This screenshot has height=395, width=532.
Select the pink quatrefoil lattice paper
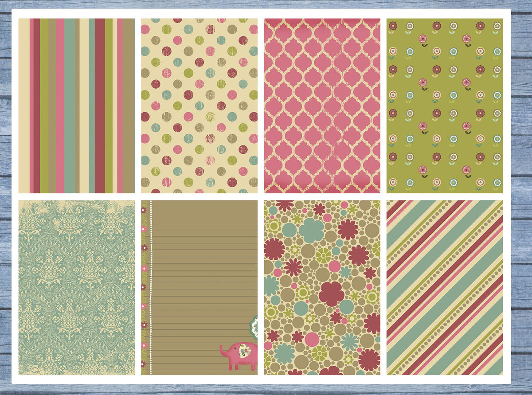(x=322, y=106)
